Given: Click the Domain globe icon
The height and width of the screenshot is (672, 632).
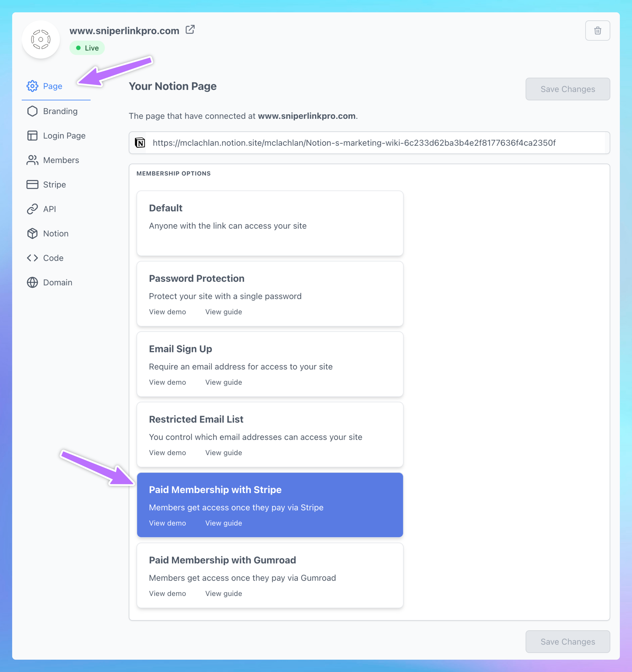Looking at the screenshot, I should pos(32,282).
